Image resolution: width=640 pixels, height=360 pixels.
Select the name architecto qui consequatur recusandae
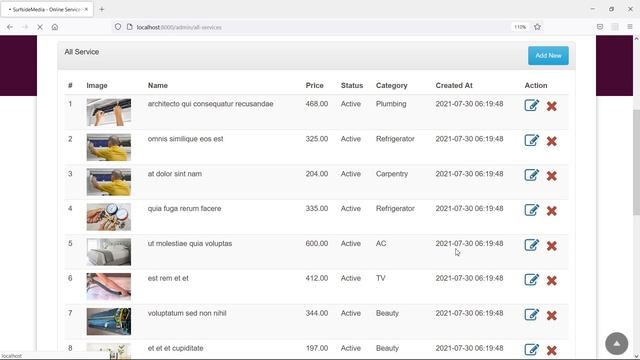(211, 104)
